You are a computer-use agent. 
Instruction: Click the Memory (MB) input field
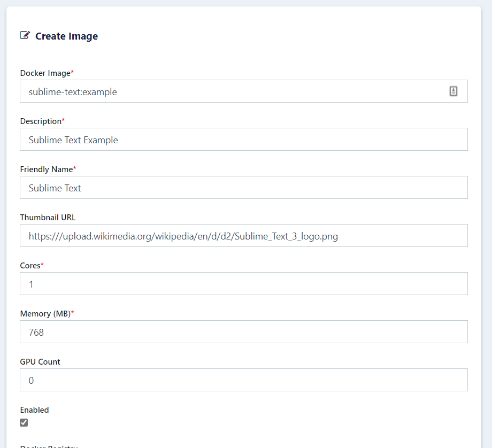point(243,332)
